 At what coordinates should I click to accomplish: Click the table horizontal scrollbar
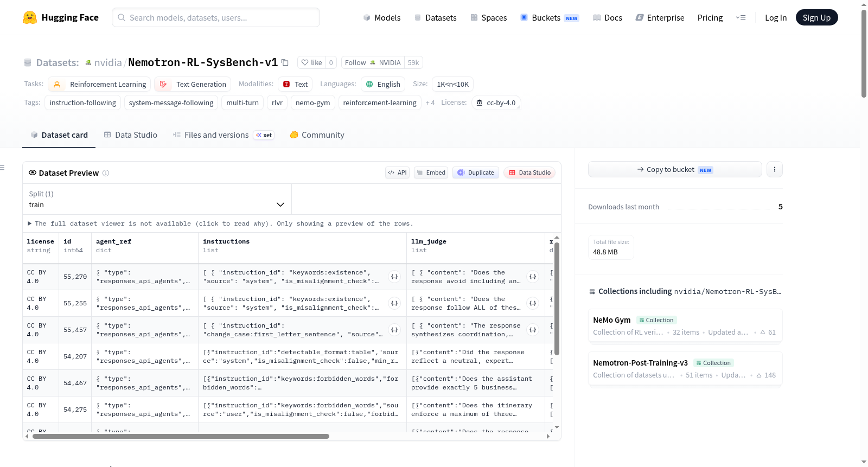pos(181,436)
